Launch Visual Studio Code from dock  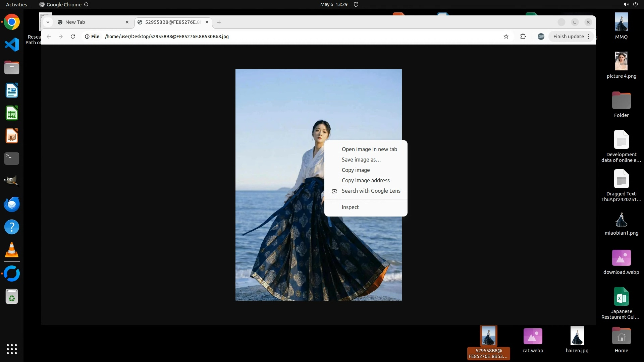click(x=12, y=45)
